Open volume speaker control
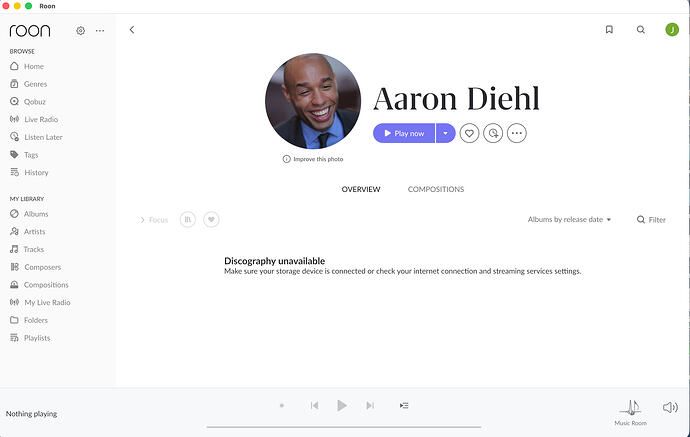Image resolution: width=690 pixels, height=437 pixels. point(670,408)
